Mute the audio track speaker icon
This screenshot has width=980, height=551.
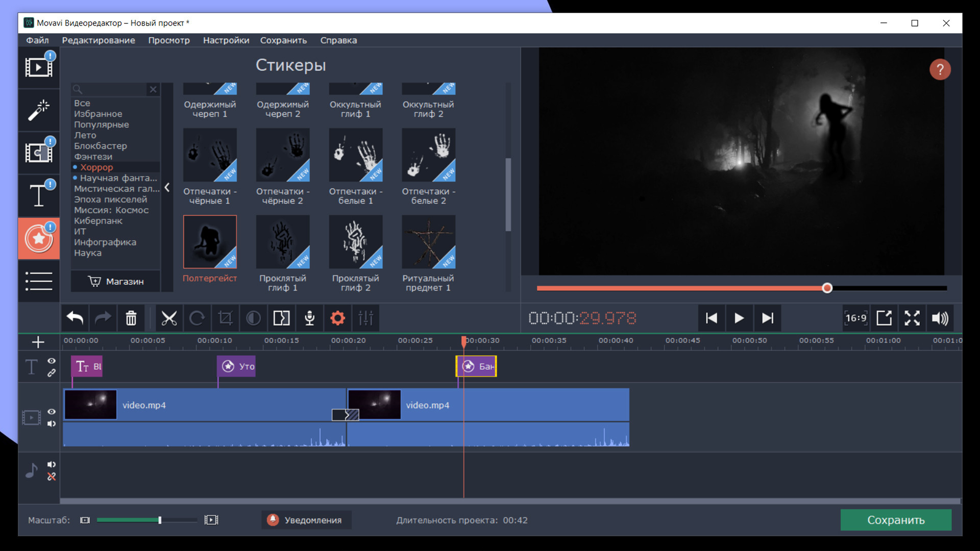(52, 464)
